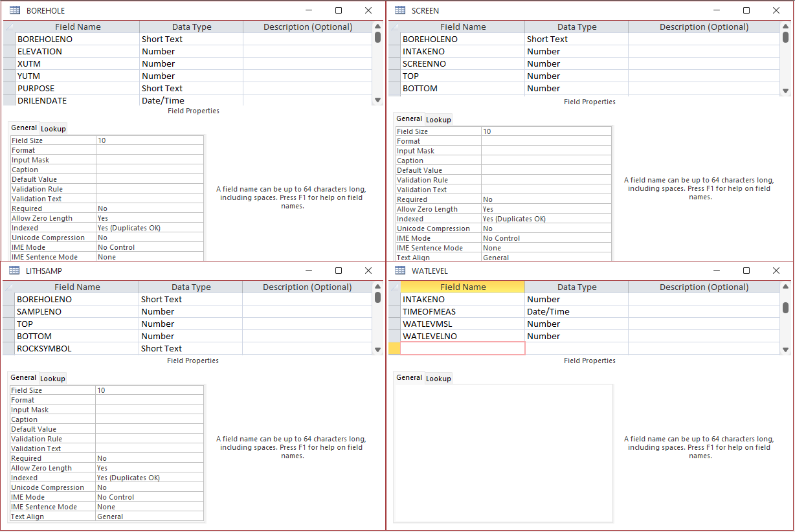Click the BOREHOLE table icon in title bar
The image size is (795, 532).
click(15, 10)
